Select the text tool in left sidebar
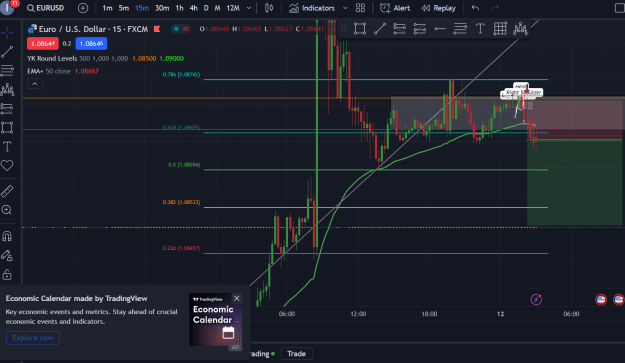 pyautogui.click(x=7, y=147)
